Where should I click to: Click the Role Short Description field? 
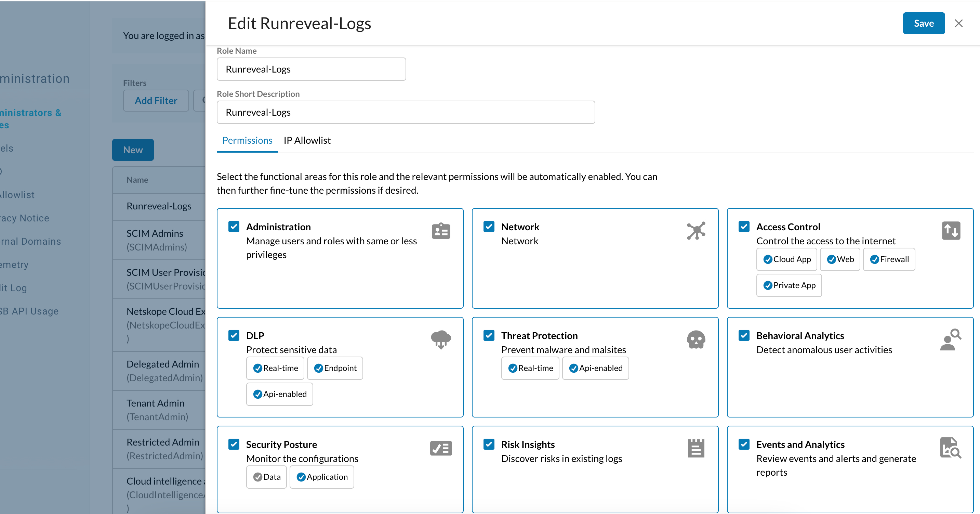pos(406,112)
